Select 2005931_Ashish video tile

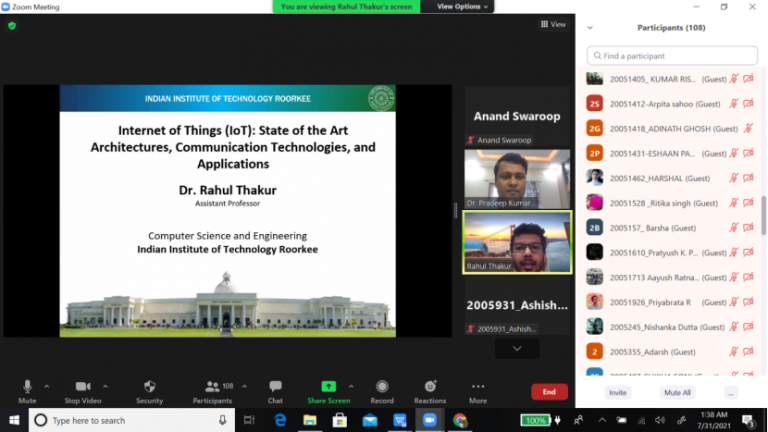coord(517,305)
